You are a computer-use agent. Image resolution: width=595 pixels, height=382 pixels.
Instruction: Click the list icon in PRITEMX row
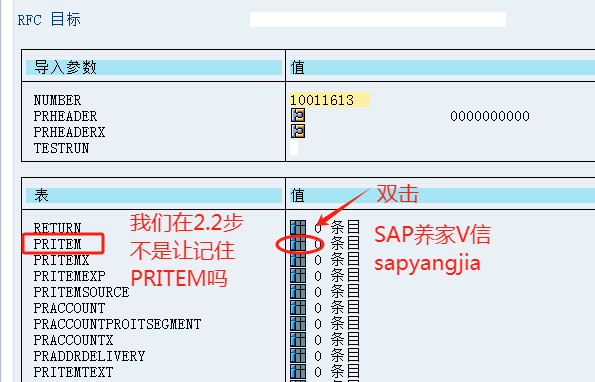(353, 260)
